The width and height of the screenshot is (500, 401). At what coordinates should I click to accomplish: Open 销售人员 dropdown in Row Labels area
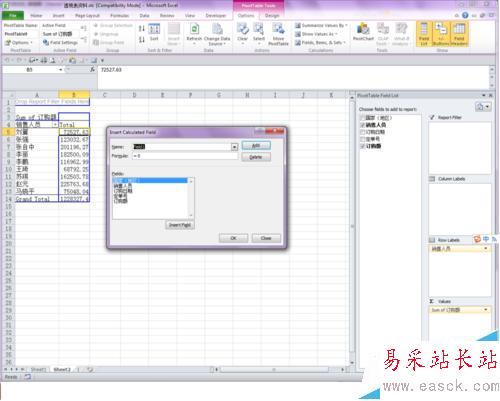pyautogui.click(x=486, y=249)
